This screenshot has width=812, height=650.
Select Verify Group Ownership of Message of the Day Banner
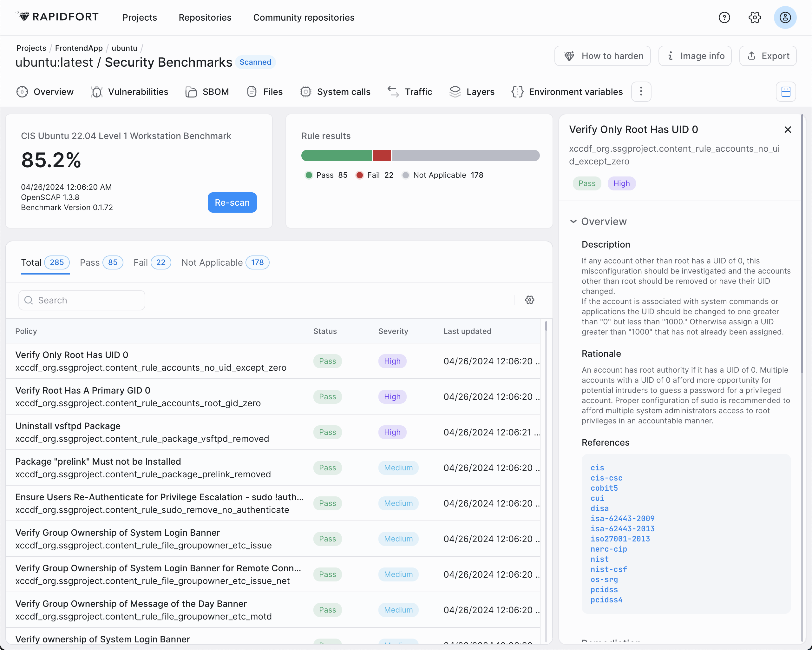tap(273, 610)
